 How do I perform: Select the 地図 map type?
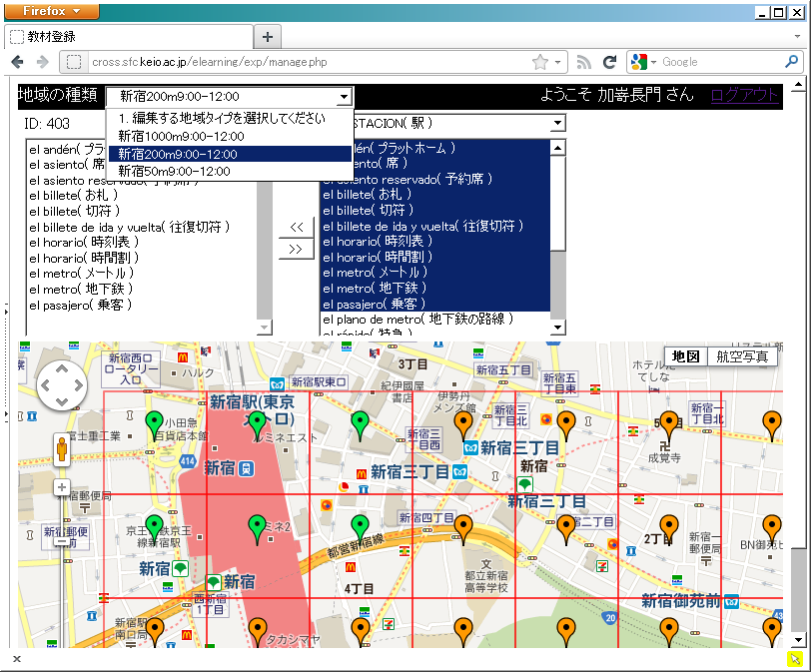point(685,356)
